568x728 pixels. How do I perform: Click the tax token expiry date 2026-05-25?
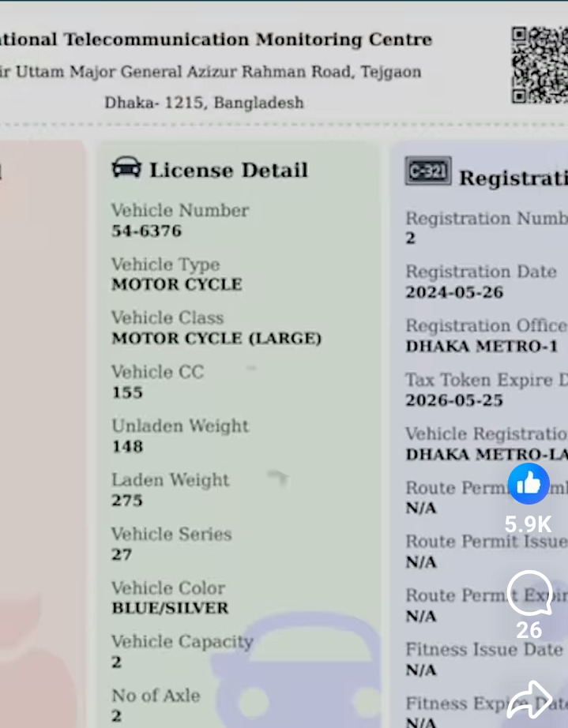point(454,400)
